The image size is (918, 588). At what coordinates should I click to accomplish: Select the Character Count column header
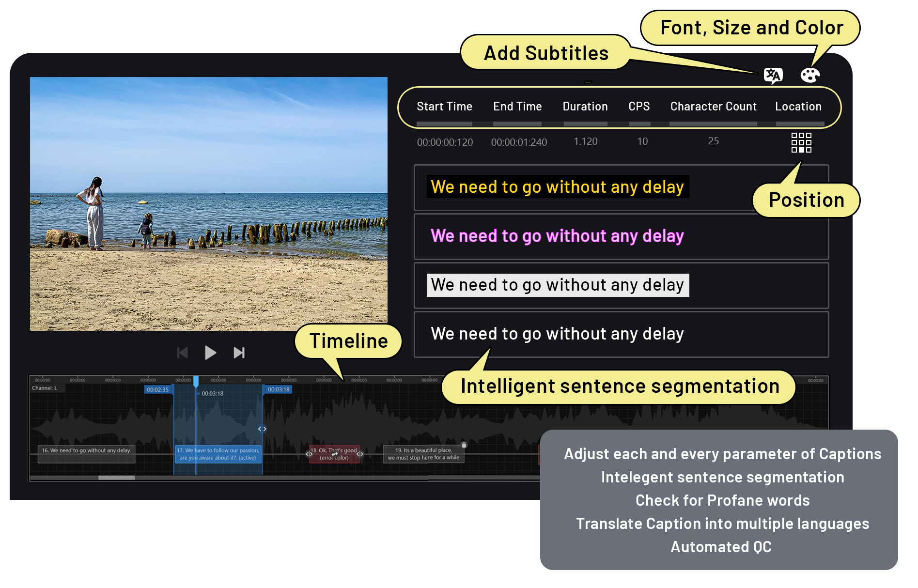point(713,107)
